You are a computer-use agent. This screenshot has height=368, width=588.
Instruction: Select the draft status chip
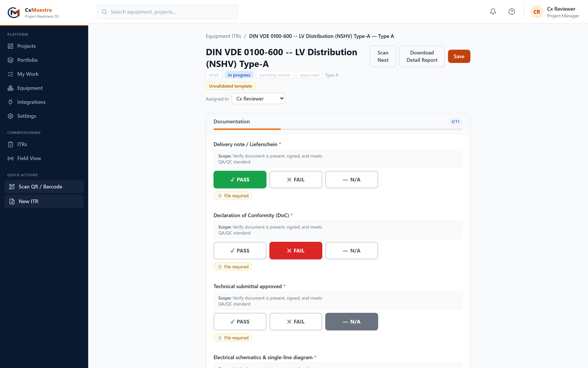[x=214, y=75]
